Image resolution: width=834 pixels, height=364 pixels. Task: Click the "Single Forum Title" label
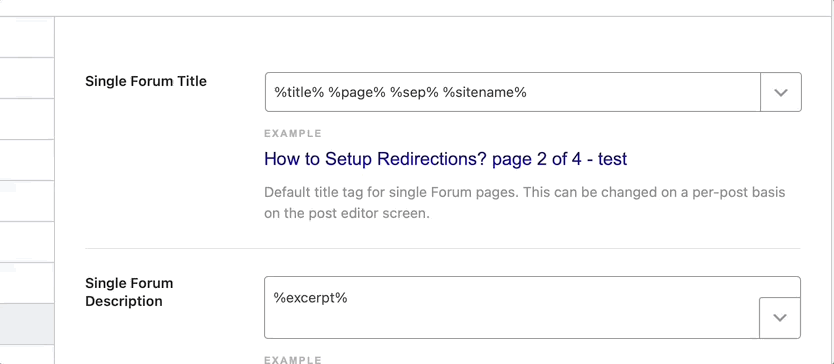tap(146, 81)
